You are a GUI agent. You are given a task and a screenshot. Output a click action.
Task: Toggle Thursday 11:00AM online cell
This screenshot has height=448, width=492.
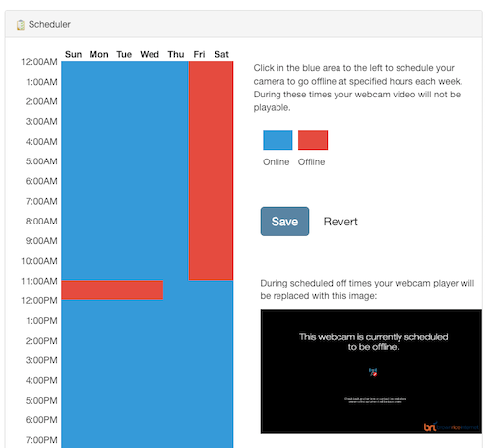[x=176, y=290]
